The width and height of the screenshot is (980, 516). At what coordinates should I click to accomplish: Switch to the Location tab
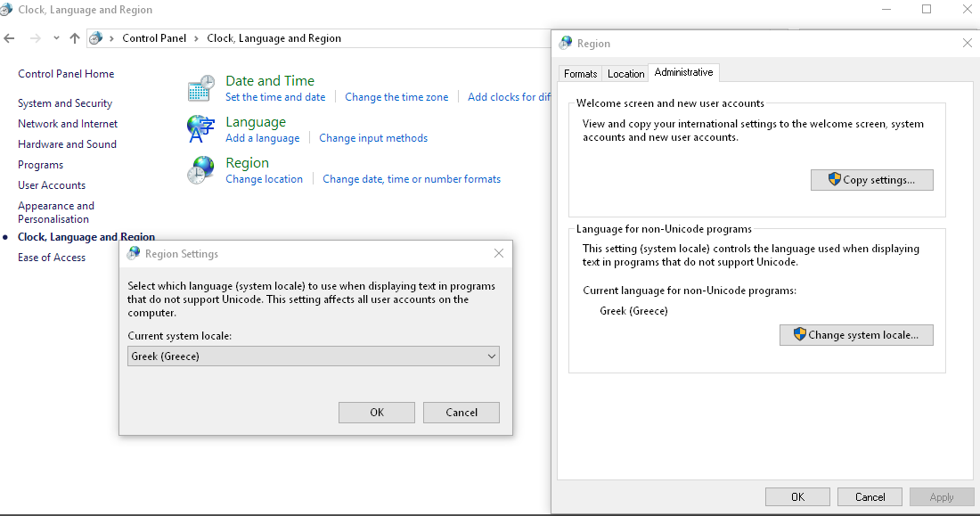(625, 74)
